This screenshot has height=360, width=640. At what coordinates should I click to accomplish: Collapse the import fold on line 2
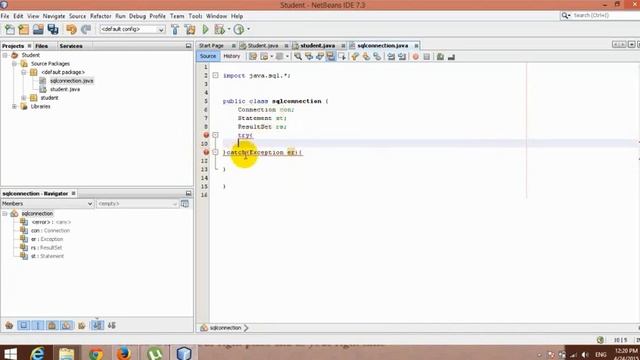216,76
